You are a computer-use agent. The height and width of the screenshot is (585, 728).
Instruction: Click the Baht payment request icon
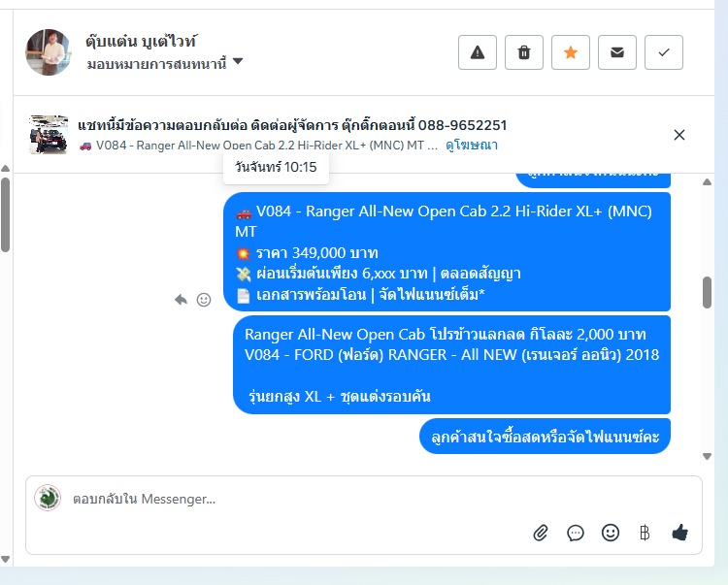tap(645, 533)
